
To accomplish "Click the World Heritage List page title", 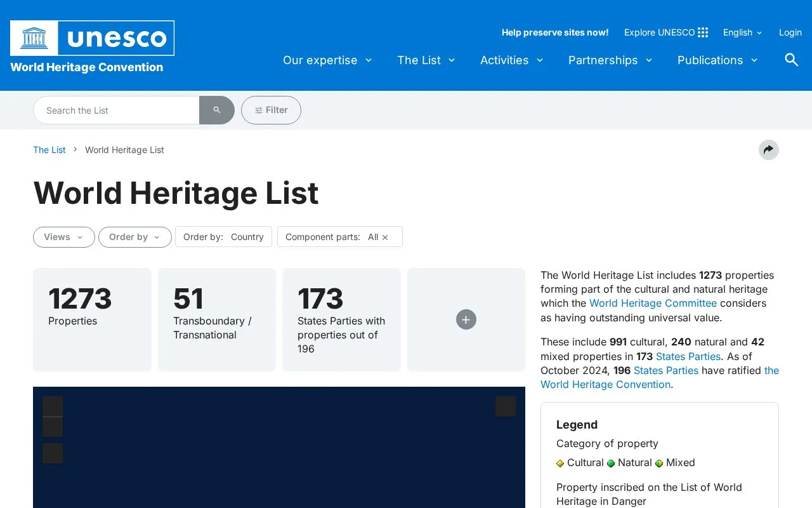I will point(176,193).
